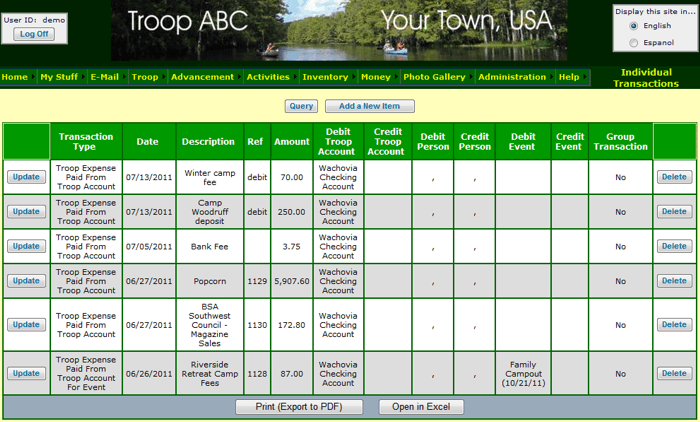
Task: Log off the demo user
Action: click(34, 34)
